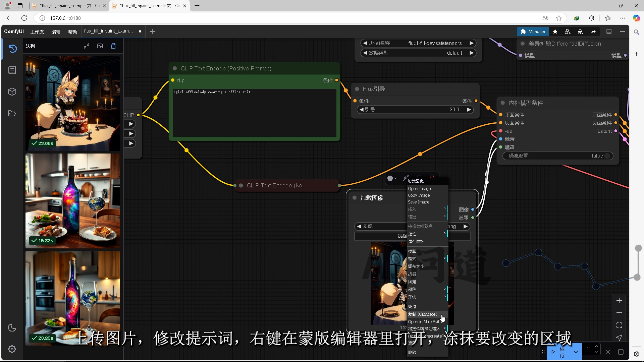Image resolution: width=644 pixels, height=362 pixels.
Task: Zoom in canvas with the plus icon
Action: (x=619, y=300)
